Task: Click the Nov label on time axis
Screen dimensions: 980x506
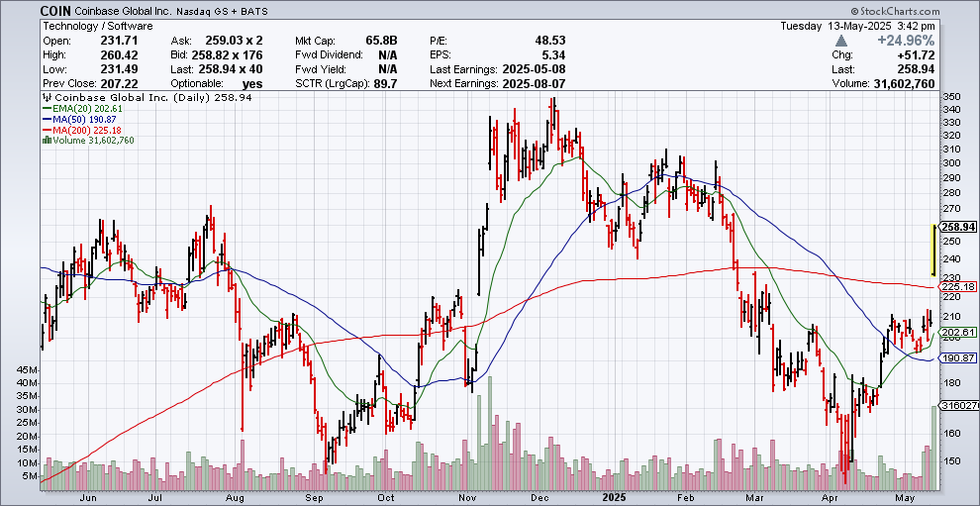Action: point(467,498)
